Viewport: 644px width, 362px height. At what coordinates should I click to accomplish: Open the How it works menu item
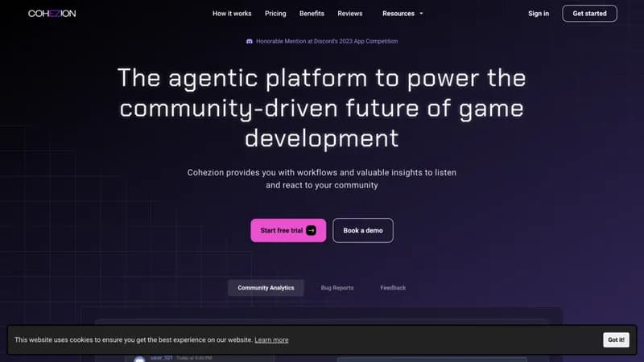click(x=232, y=14)
